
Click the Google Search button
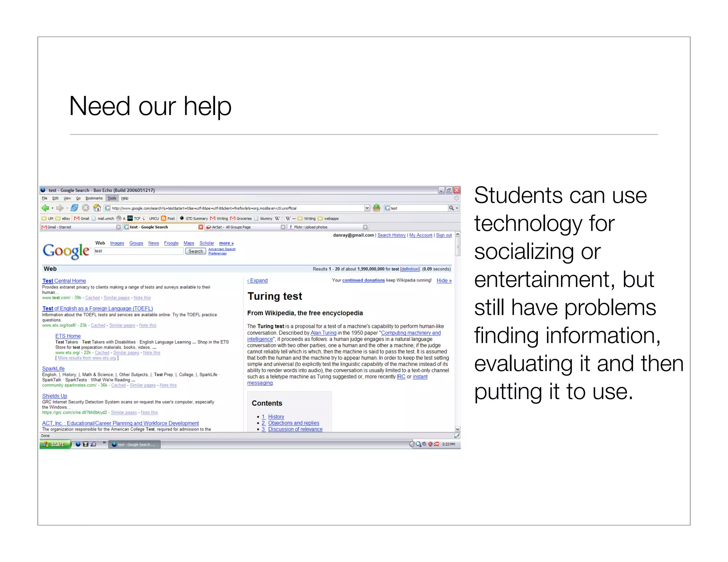[196, 252]
